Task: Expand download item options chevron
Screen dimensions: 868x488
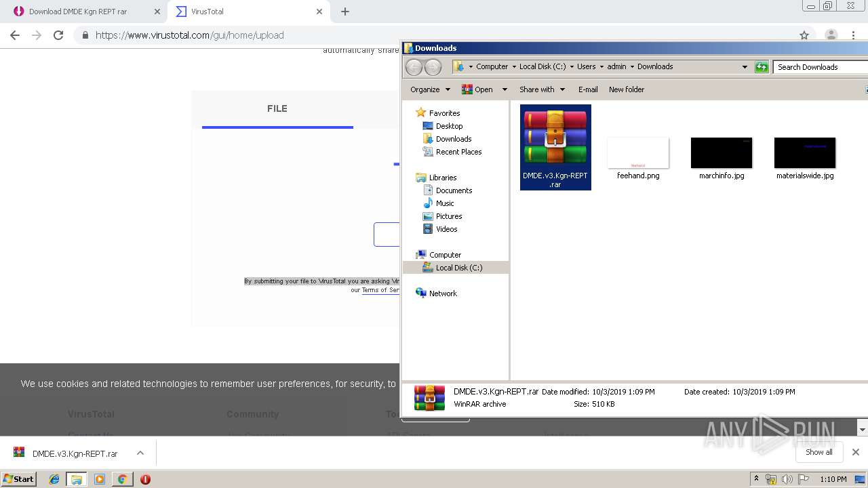Action: (140, 453)
